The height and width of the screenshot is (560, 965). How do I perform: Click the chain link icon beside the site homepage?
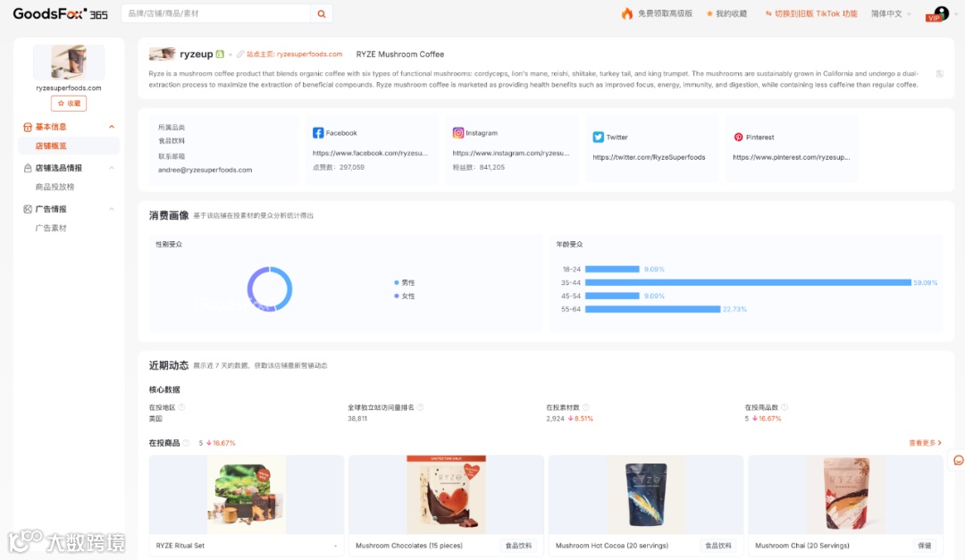240,54
